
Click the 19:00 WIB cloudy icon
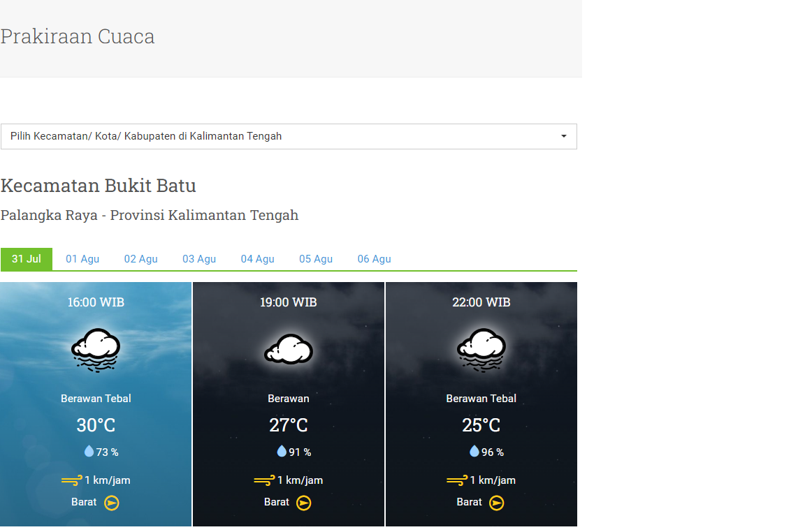[x=289, y=349]
